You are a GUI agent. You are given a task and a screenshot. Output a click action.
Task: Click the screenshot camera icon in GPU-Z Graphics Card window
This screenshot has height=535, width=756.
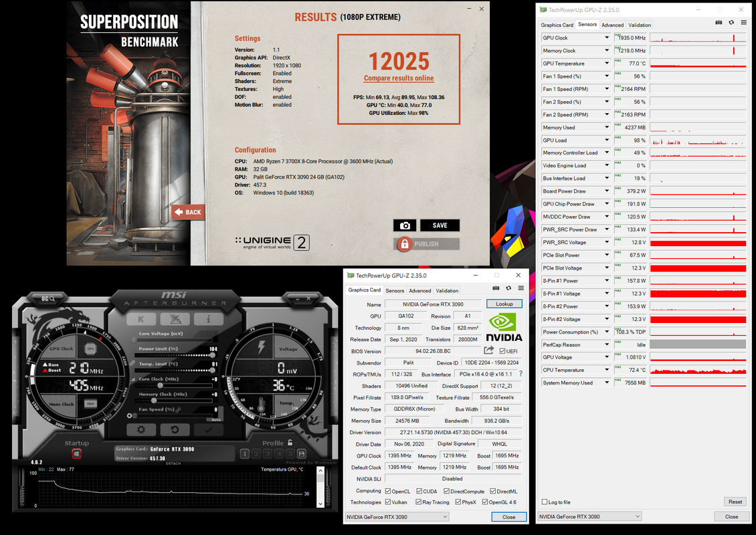click(496, 288)
